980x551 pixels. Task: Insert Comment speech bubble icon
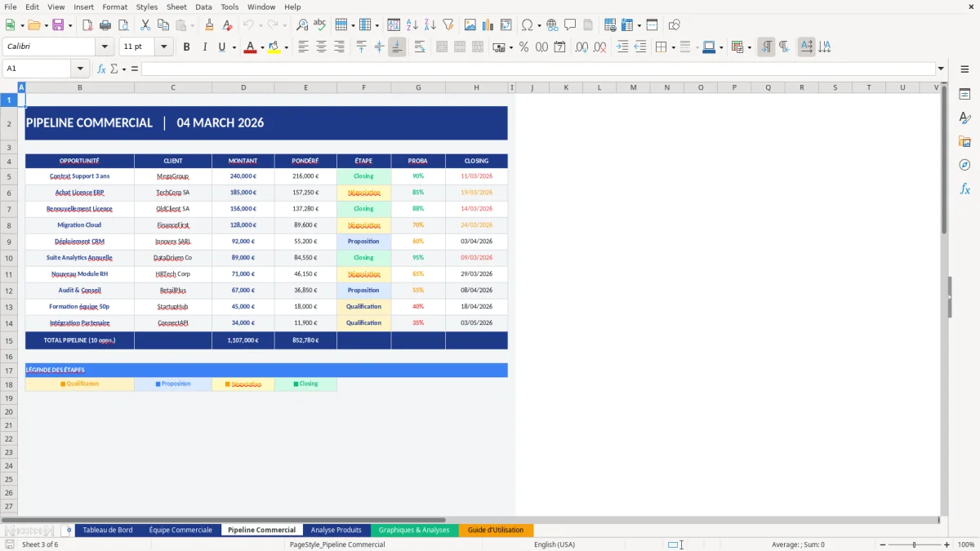tap(570, 25)
